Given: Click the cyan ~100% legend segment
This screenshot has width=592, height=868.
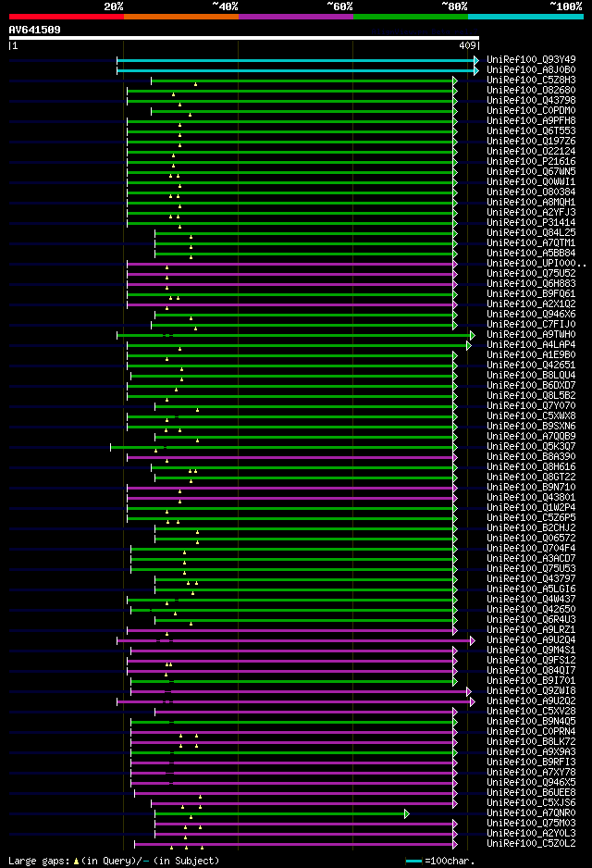Looking at the screenshot, I should pos(525,18).
